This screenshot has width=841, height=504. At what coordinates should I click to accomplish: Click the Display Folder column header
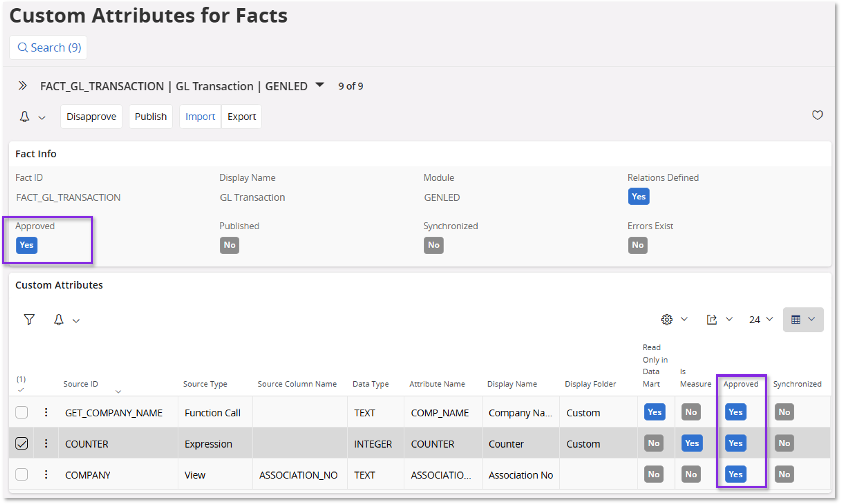pyautogui.click(x=590, y=384)
